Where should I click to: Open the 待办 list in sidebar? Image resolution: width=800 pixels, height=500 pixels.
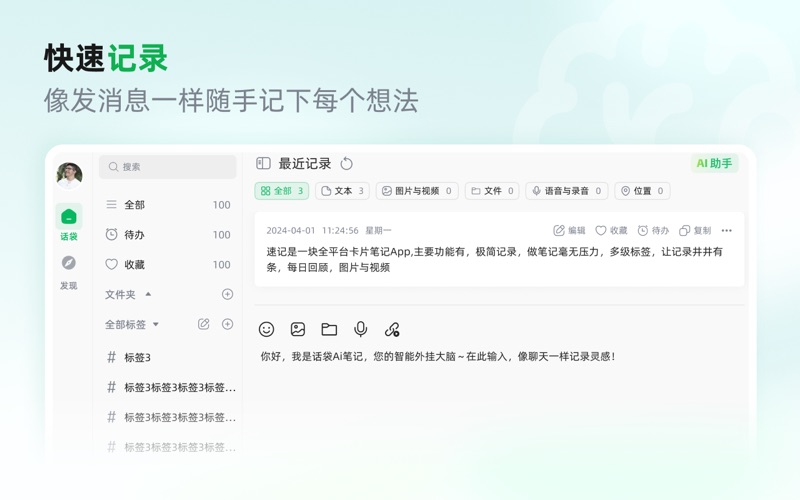134,235
